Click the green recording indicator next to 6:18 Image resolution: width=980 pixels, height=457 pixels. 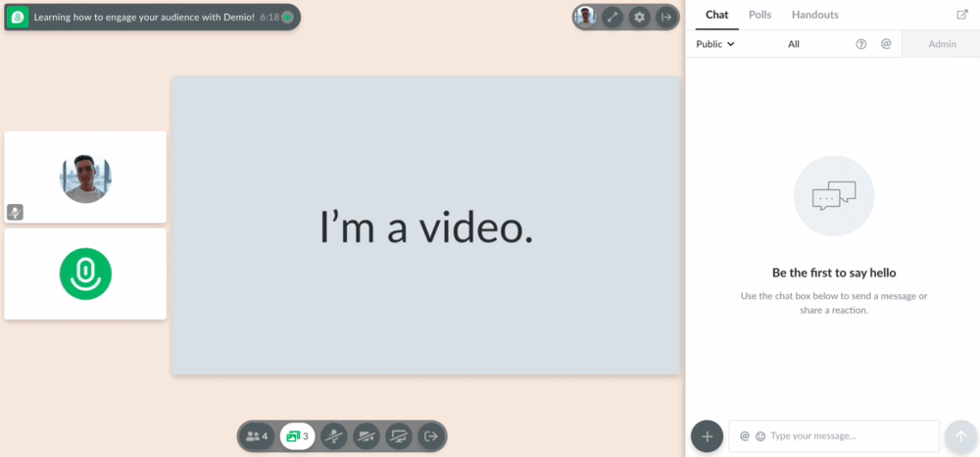click(287, 18)
